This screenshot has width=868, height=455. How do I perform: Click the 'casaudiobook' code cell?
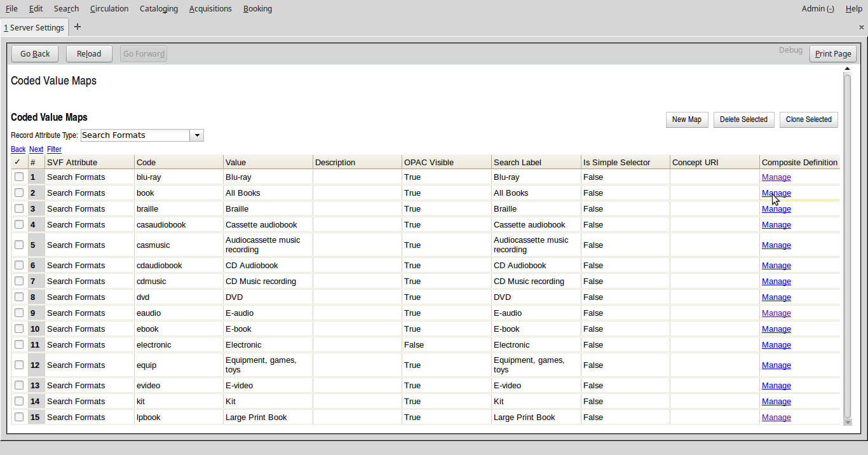[x=179, y=224]
